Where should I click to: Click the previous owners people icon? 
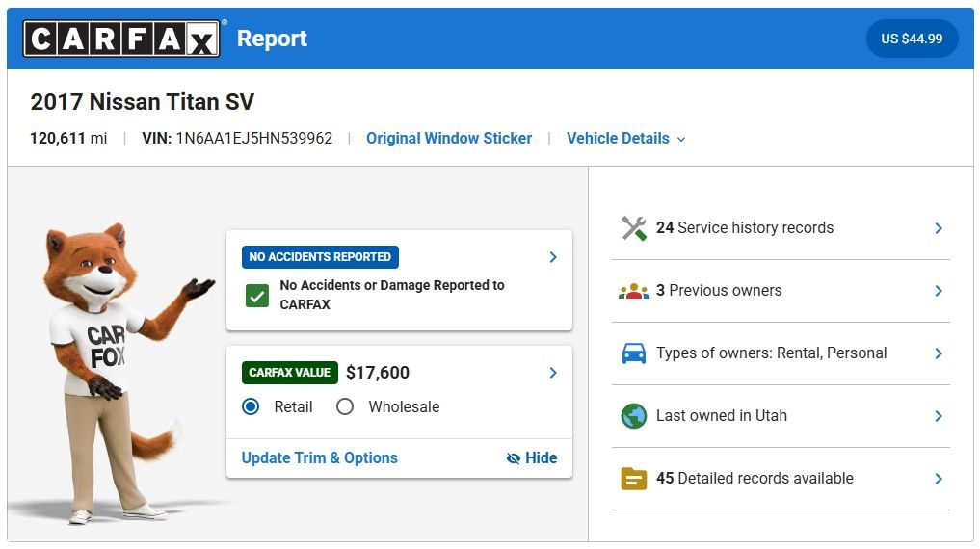(633, 291)
